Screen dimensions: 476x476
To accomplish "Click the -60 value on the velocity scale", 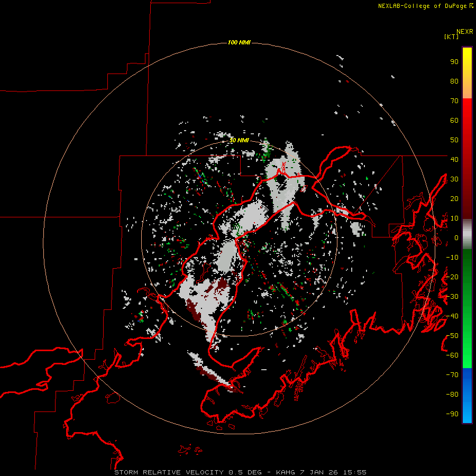I will [452, 355].
